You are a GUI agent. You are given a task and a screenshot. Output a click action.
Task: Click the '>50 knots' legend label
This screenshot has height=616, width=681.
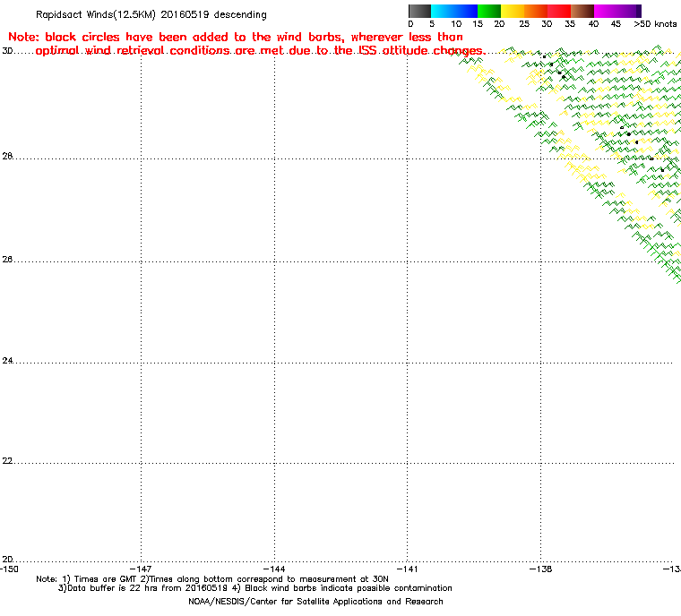[655, 24]
